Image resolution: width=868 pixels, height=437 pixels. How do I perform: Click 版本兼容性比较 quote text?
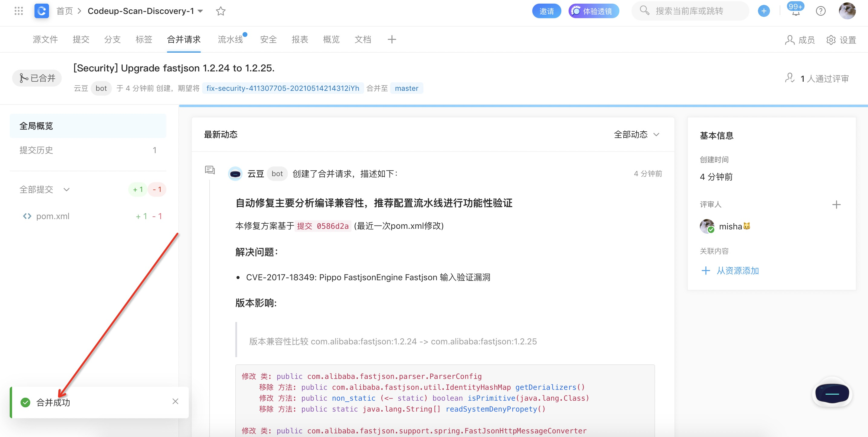coord(393,342)
